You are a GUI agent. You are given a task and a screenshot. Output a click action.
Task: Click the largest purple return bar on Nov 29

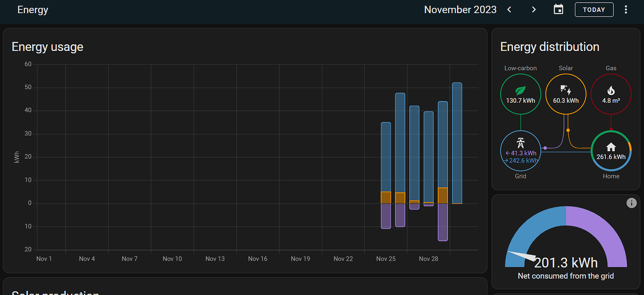[443, 222]
